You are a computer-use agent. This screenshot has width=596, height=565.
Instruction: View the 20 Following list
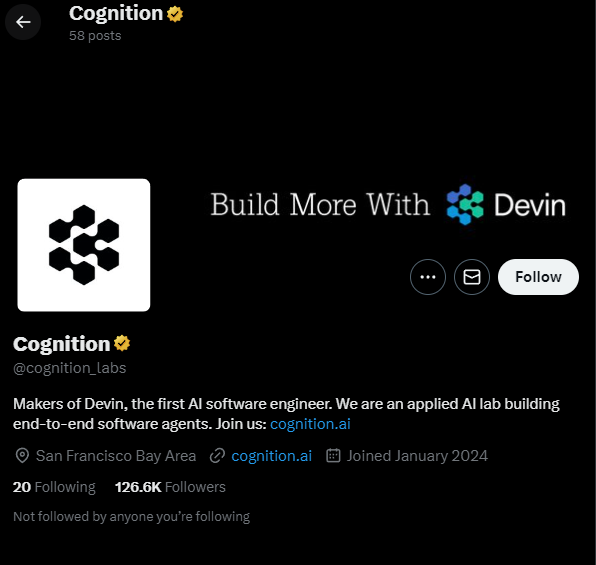(54, 487)
